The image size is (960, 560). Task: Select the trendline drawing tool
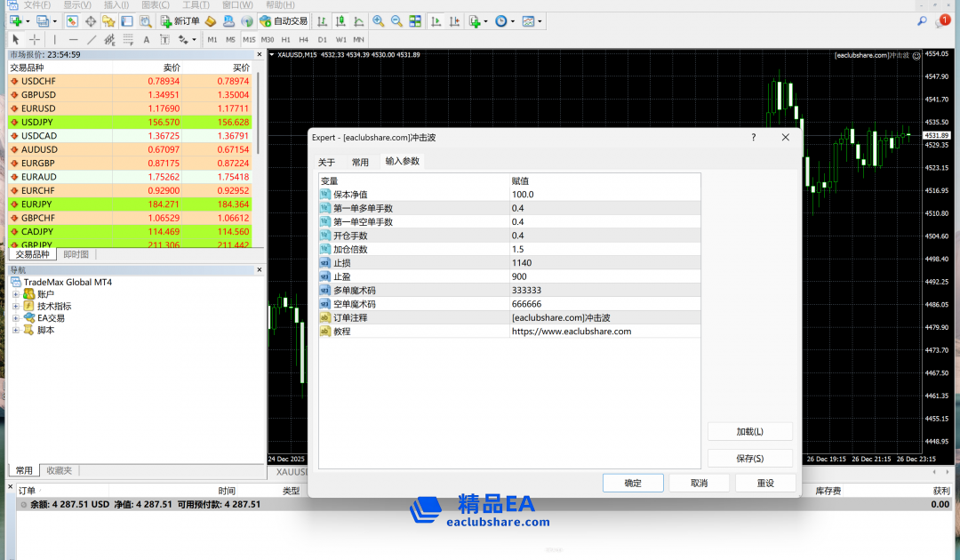coord(92,39)
